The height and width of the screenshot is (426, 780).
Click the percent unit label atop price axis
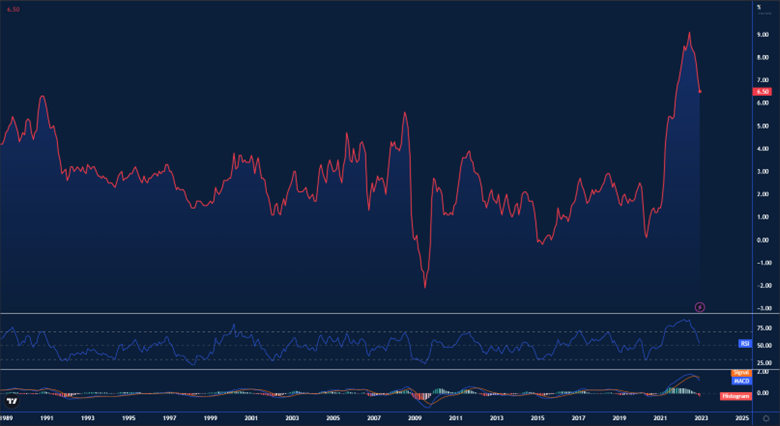(759, 7)
